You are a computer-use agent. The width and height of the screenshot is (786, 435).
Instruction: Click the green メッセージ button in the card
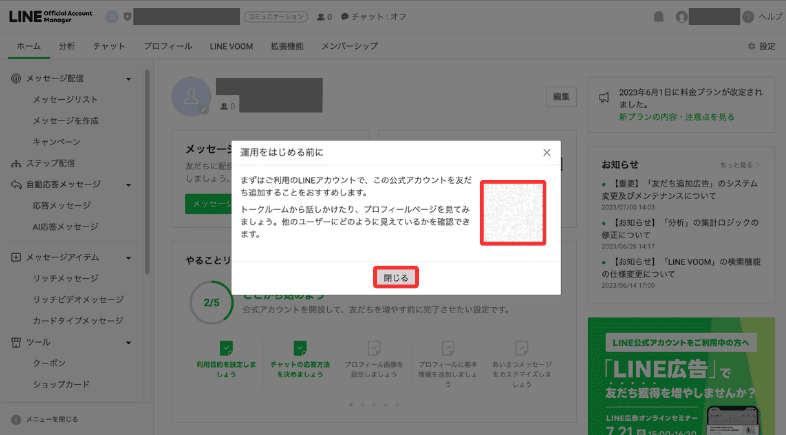[x=208, y=204]
